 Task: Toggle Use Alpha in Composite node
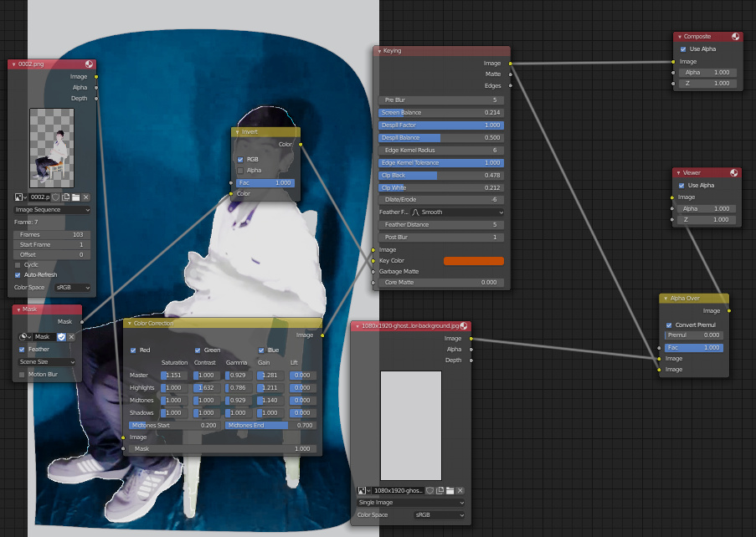[683, 49]
